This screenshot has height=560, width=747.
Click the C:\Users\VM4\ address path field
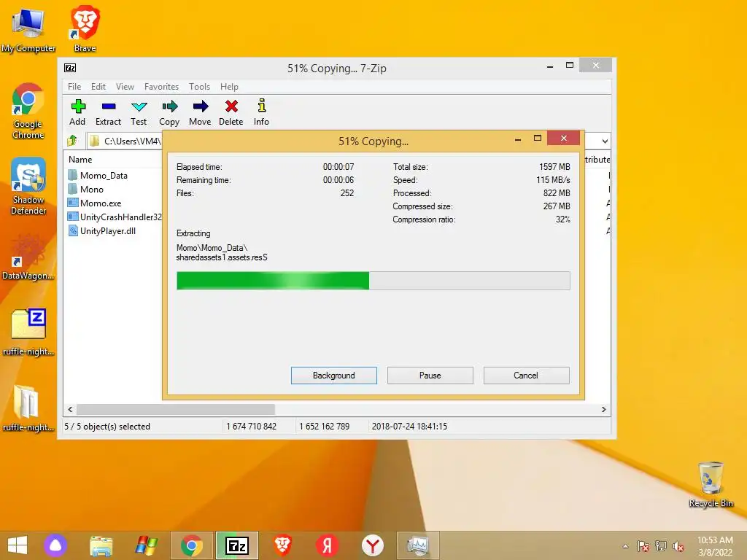point(125,141)
